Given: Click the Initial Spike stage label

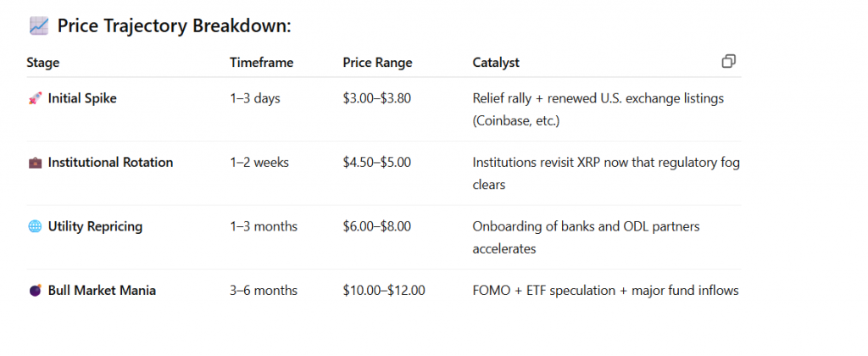Looking at the screenshot, I should click(82, 98).
